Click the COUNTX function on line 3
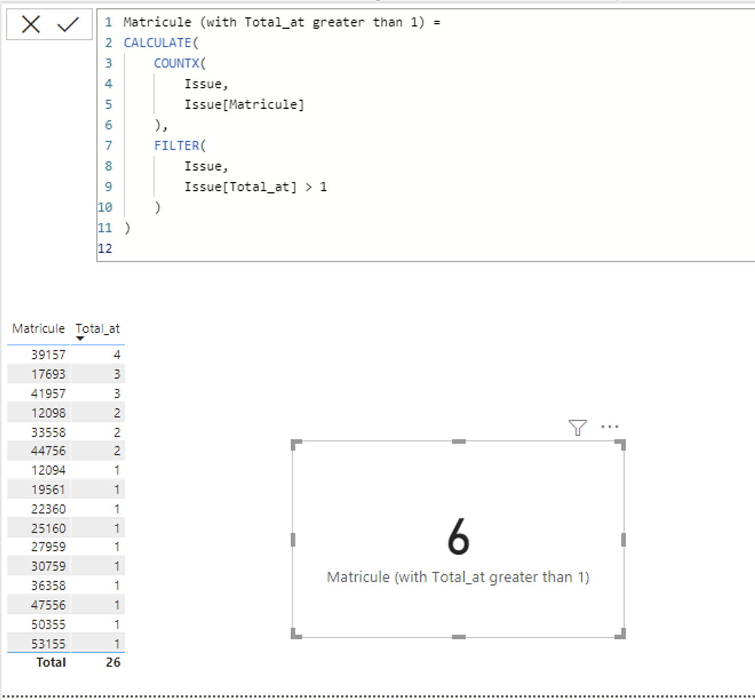Image resolution: width=755 pixels, height=700 pixels. point(176,63)
